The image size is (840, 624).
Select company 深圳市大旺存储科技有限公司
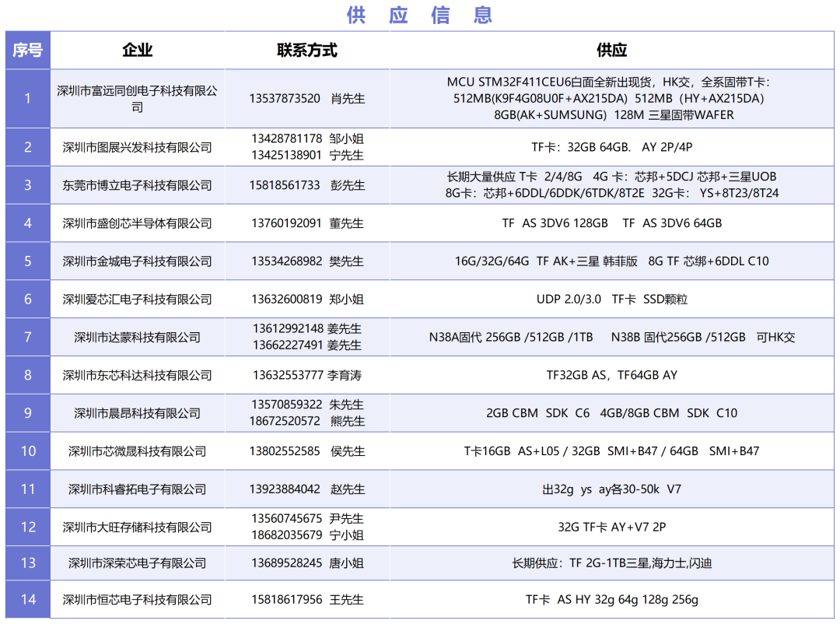click(x=138, y=528)
